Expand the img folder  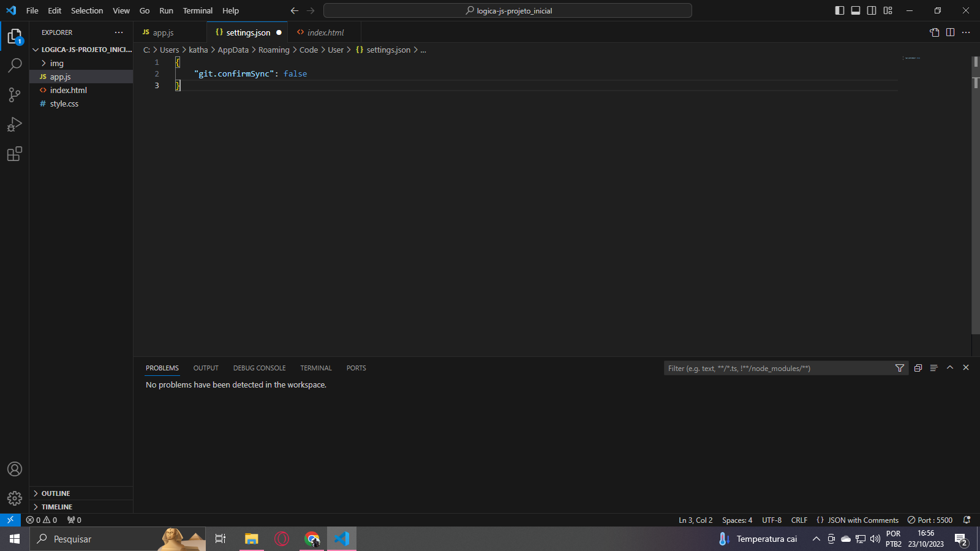tap(81, 63)
